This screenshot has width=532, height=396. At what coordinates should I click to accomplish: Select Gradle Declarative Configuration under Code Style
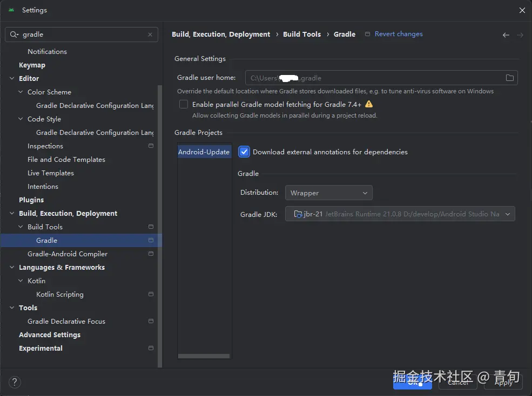point(95,133)
